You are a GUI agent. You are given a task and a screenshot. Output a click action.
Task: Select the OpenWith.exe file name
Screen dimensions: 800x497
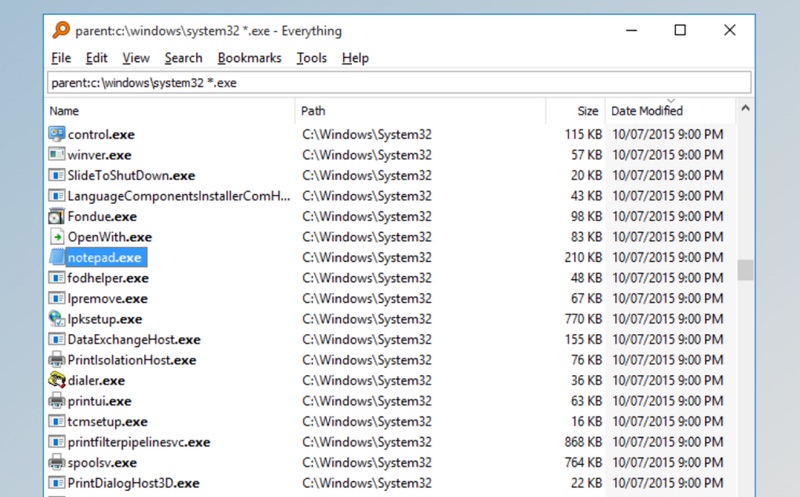tap(109, 237)
